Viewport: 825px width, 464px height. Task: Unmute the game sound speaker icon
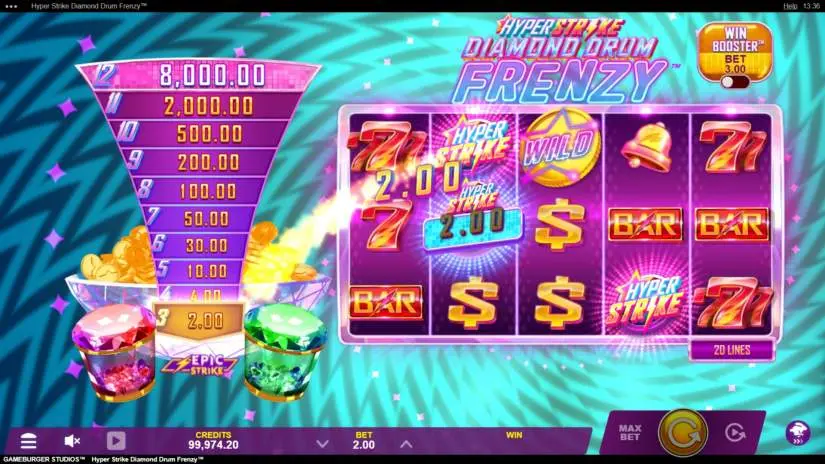tap(72, 441)
